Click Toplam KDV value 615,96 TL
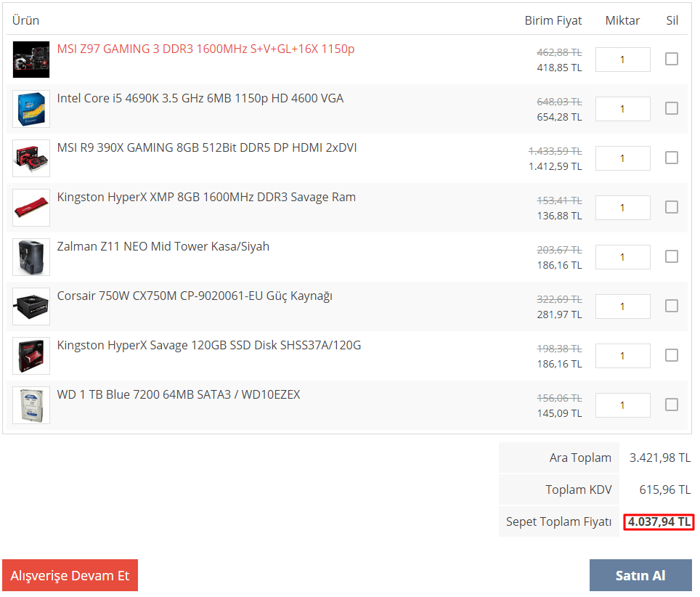 [x=664, y=490]
